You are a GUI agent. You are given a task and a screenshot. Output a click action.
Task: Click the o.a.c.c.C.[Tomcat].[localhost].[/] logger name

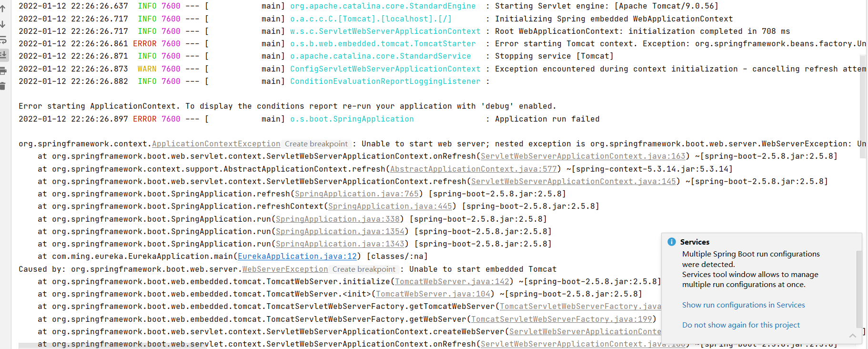[371, 19]
